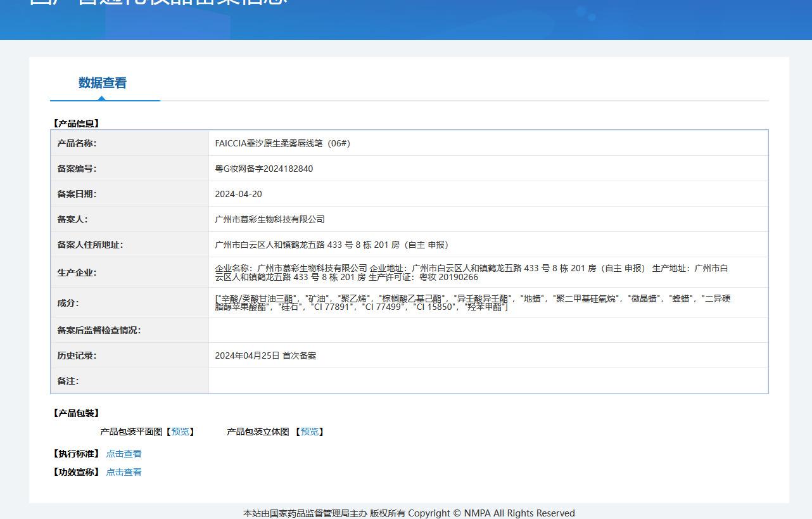
Task: Click the empty 备注 field cell
Action: coord(488,381)
